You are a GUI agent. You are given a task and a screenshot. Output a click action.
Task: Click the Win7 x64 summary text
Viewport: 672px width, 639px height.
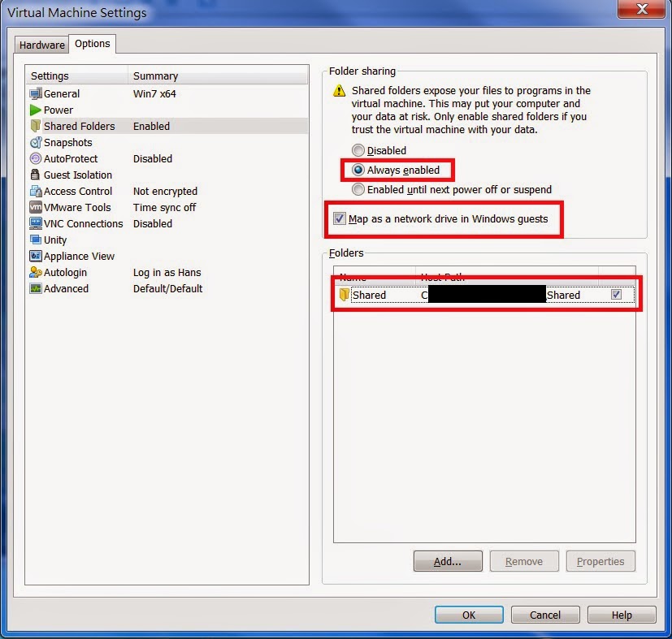point(154,94)
